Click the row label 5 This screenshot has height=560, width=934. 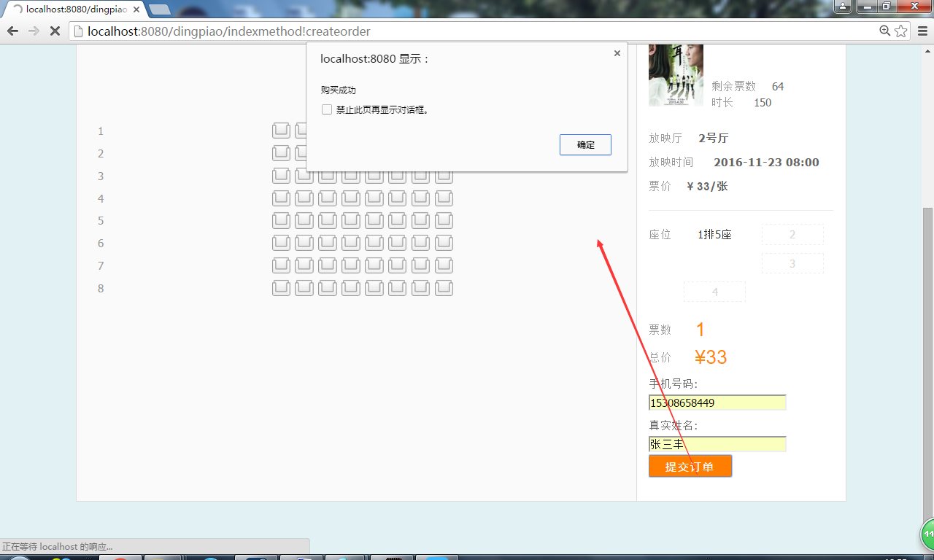click(101, 220)
